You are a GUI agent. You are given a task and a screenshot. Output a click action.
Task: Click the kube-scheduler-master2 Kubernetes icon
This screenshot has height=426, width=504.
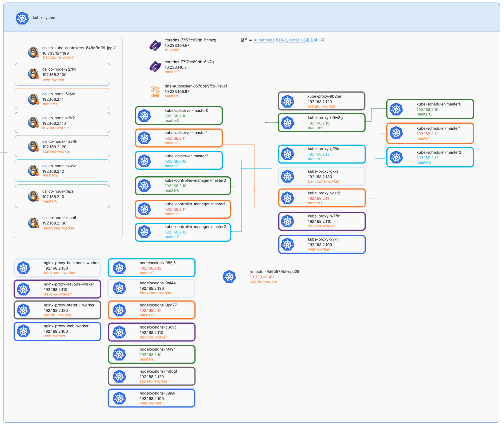[396, 157]
